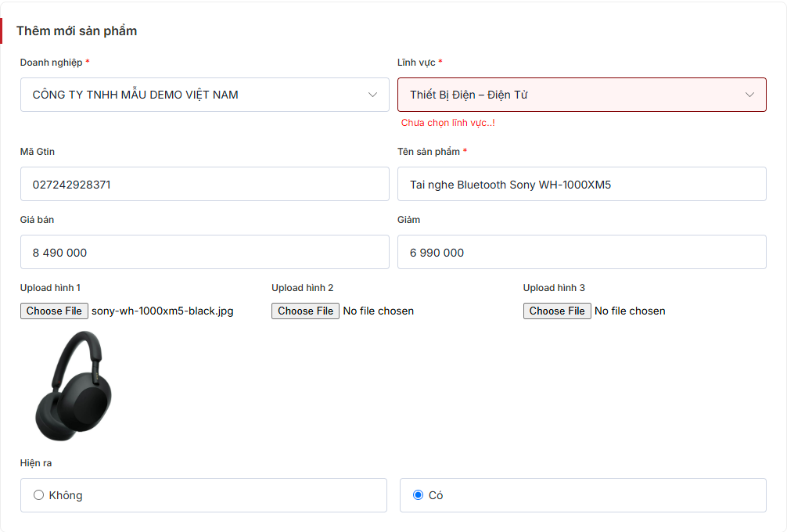
Task: Choose a file for Upload hình 2
Action: coord(306,311)
